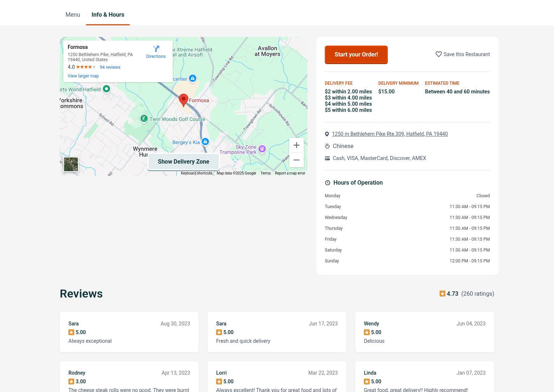Screen dimensions: 554x392
Task: Click the heart icon to save restaurant
Action: pos(438,54)
